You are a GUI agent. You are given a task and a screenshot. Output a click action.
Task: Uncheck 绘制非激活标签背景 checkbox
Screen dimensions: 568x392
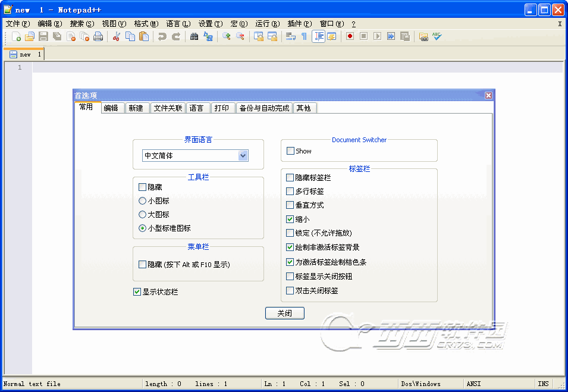coord(290,247)
